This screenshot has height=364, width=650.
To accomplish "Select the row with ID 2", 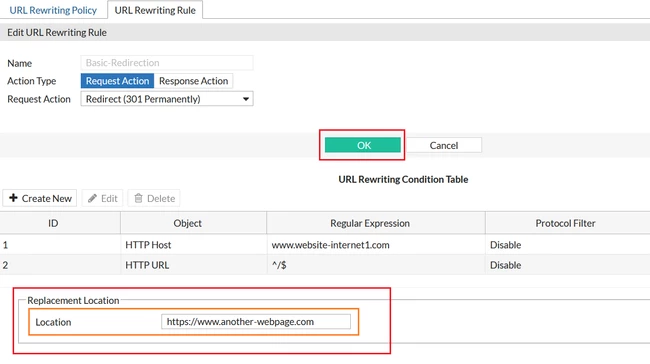I will coord(325,265).
